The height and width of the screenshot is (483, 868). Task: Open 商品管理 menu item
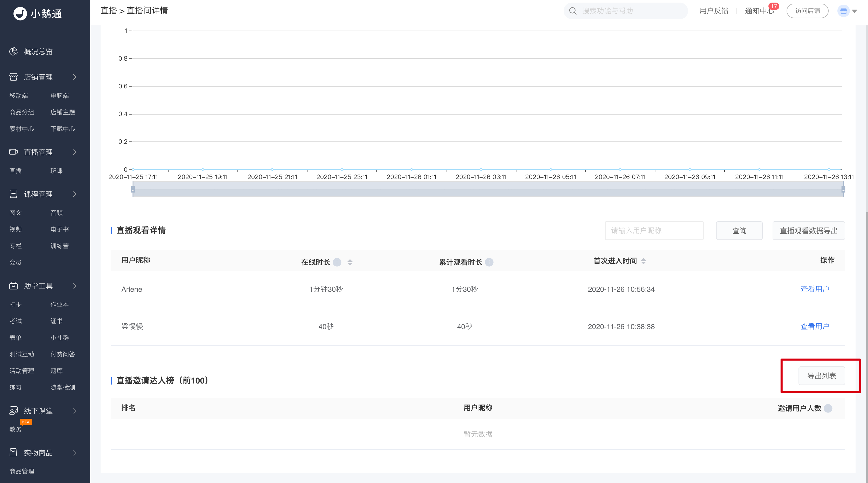click(22, 471)
